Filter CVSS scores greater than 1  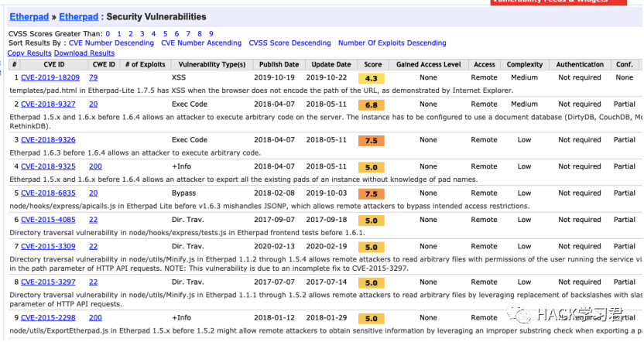point(119,34)
